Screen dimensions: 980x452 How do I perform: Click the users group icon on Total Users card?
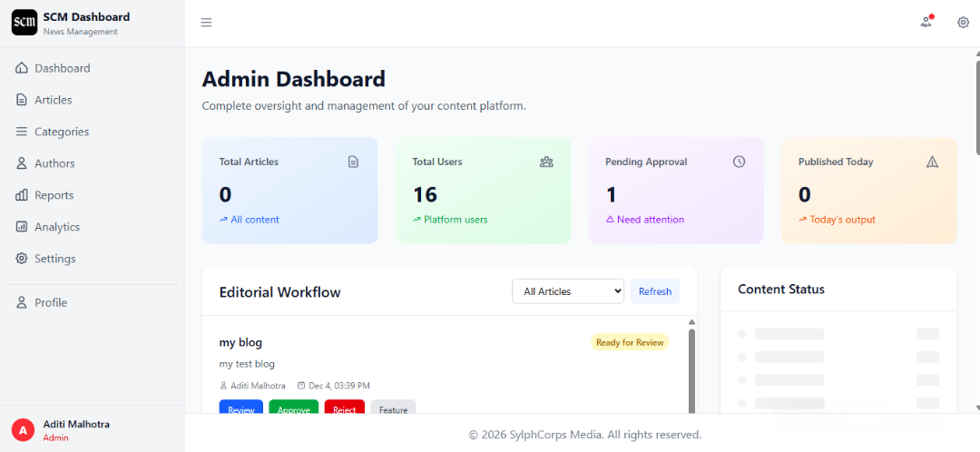click(546, 162)
